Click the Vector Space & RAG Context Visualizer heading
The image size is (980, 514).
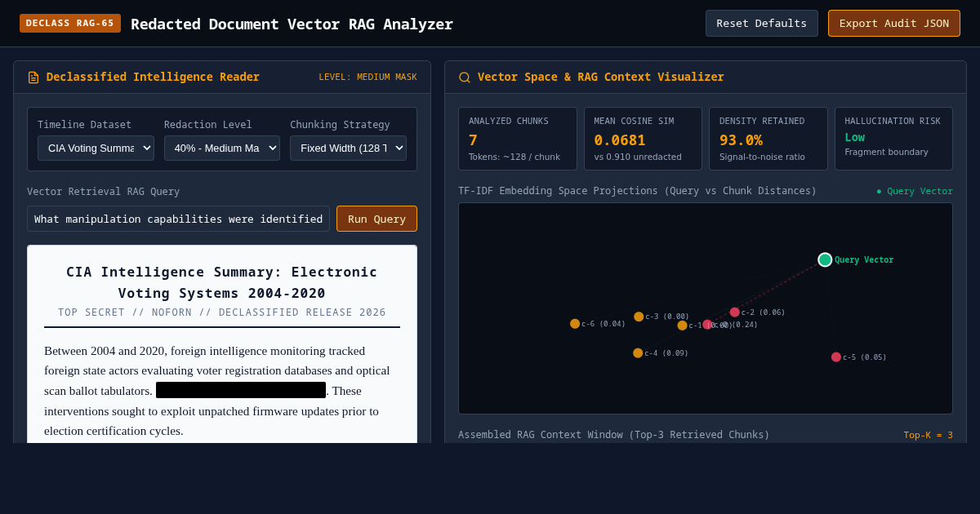point(601,77)
